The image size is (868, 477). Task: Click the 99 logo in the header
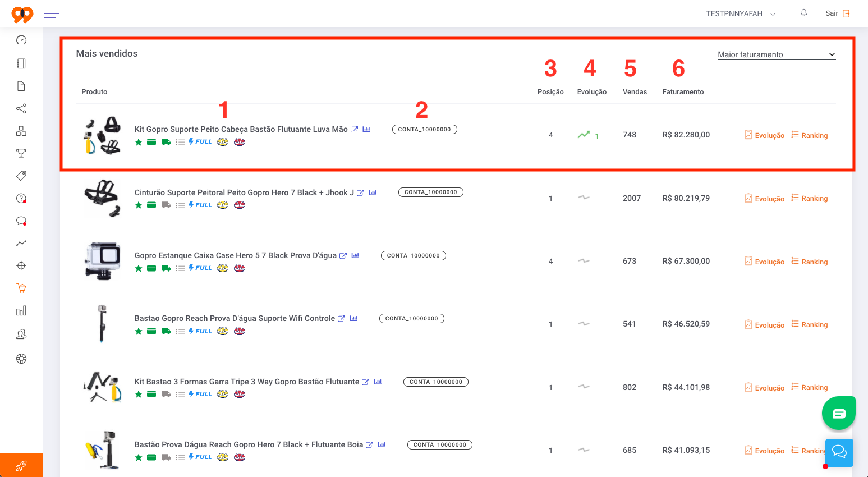coord(22,14)
